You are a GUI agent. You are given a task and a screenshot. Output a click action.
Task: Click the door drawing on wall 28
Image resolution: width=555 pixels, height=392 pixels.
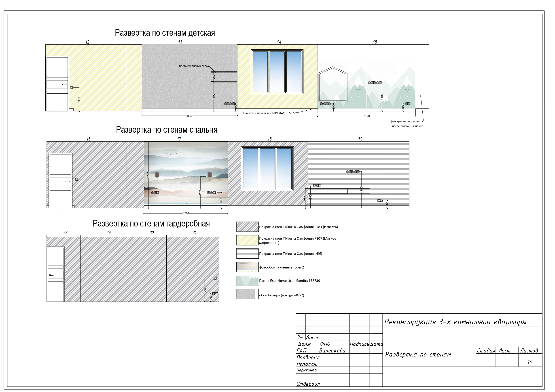point(56,274)
